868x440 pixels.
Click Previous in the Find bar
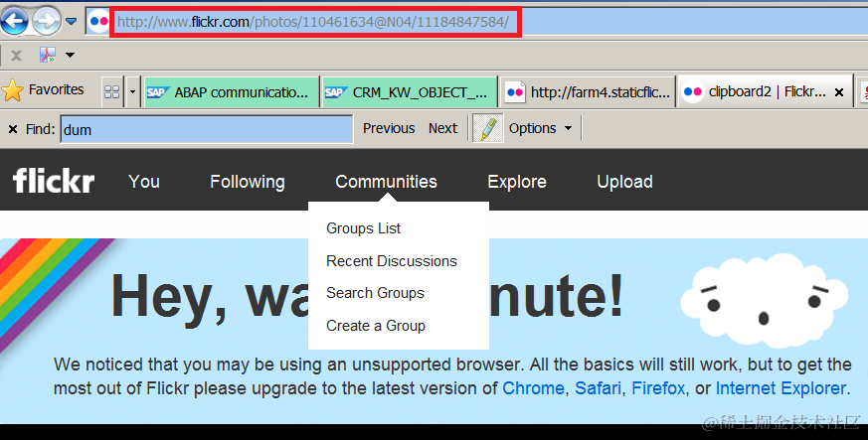389,128
